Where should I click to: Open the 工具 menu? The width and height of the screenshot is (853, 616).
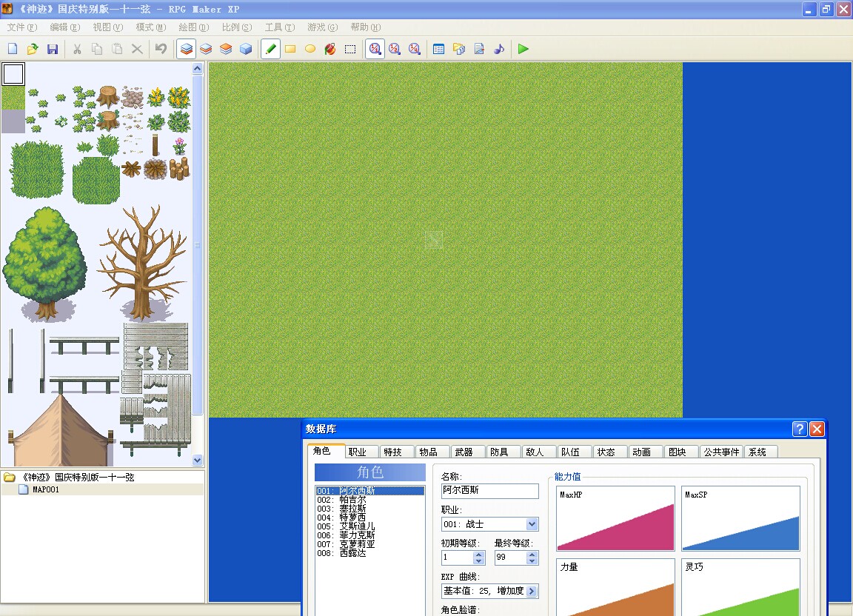(x=280, y=27)
